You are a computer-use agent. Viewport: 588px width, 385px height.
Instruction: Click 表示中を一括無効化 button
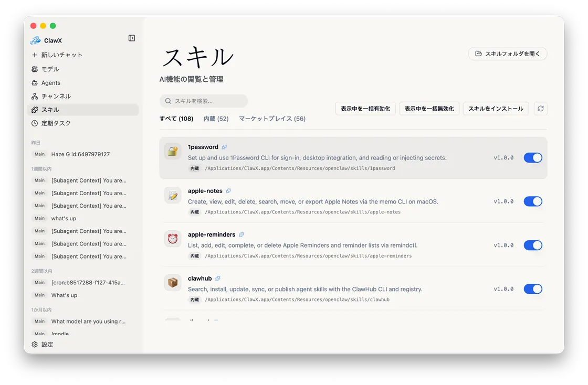click(429, 109)
